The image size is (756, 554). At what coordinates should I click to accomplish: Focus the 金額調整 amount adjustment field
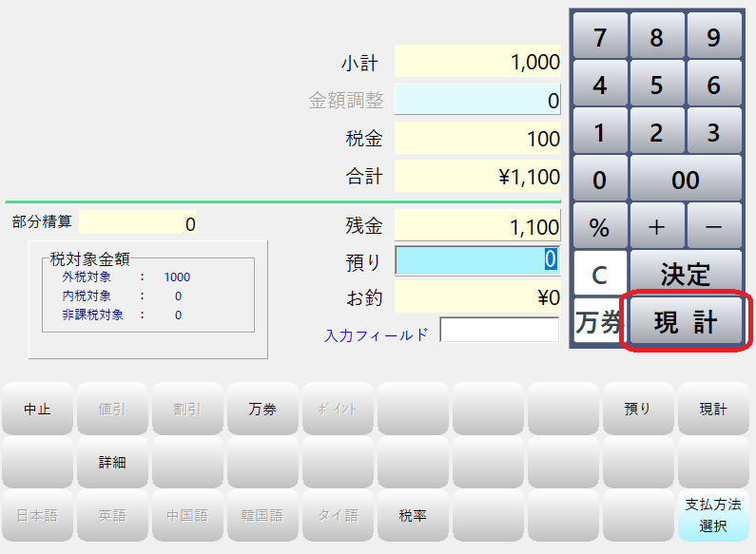point(477,100)
